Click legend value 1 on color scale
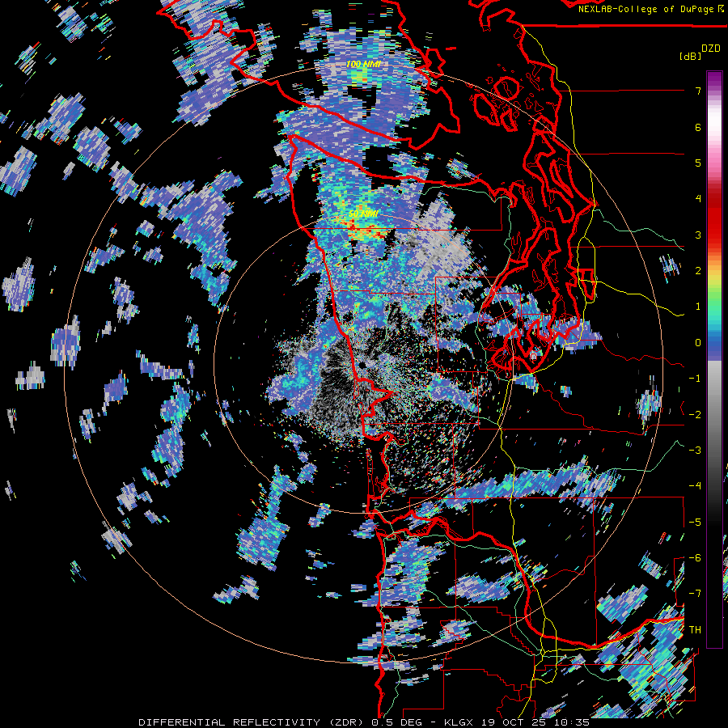Image resolution: width=728 pixels, height=728 pixels. (x=698, y=307)
